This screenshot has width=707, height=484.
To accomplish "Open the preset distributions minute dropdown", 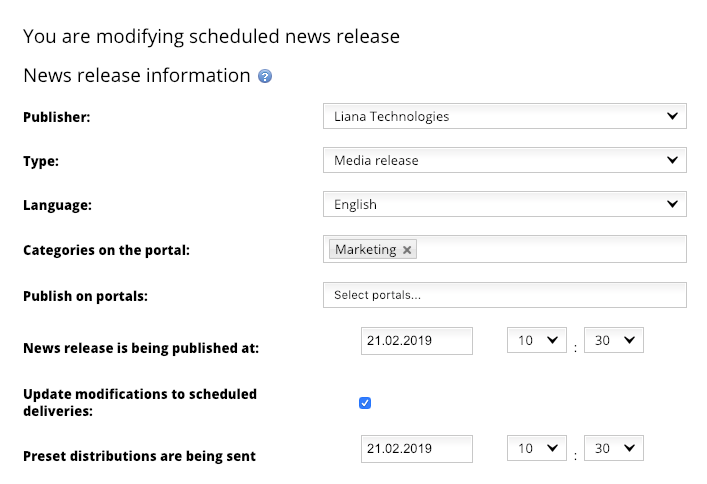I will [614, 448].
